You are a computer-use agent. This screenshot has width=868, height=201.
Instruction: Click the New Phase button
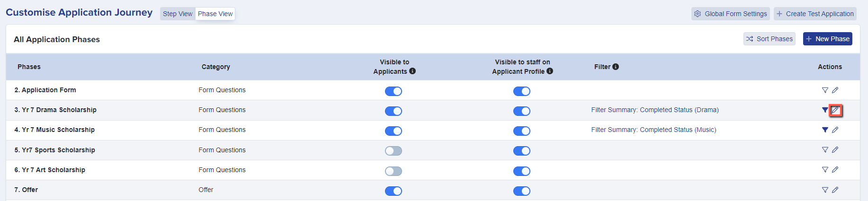pos(828,39)
